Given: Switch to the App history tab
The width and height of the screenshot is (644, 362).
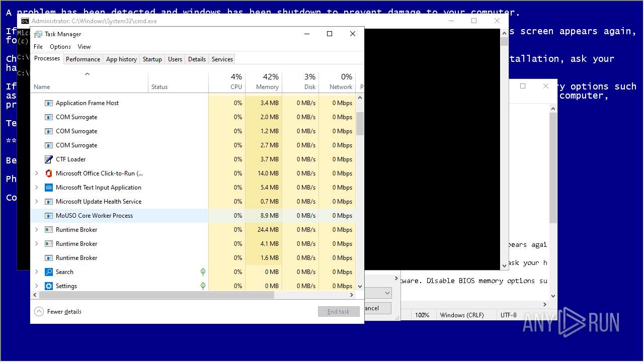Looking at the screenshot, I should click(121, 59).
